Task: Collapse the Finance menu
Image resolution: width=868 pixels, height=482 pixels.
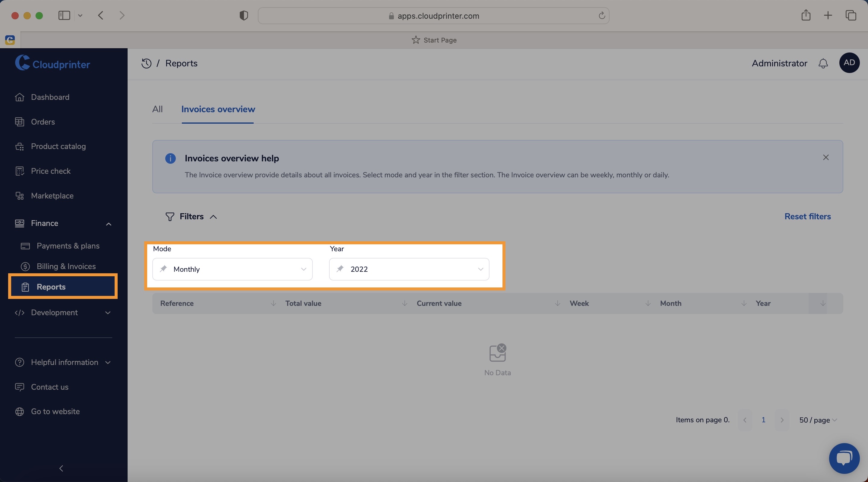Action: coord(109,224)
